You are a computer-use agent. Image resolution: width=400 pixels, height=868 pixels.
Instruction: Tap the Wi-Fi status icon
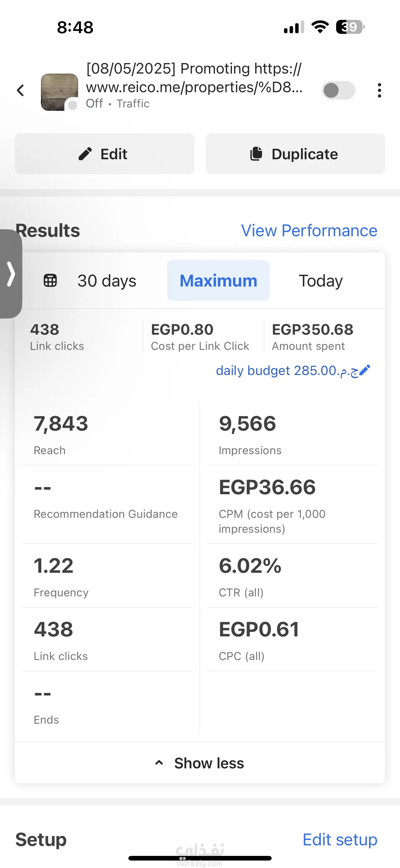pos(320,27)
